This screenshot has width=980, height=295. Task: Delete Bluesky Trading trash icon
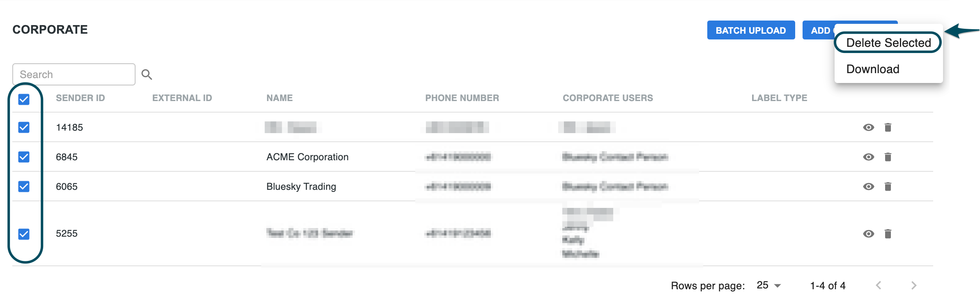pos(888,187)
